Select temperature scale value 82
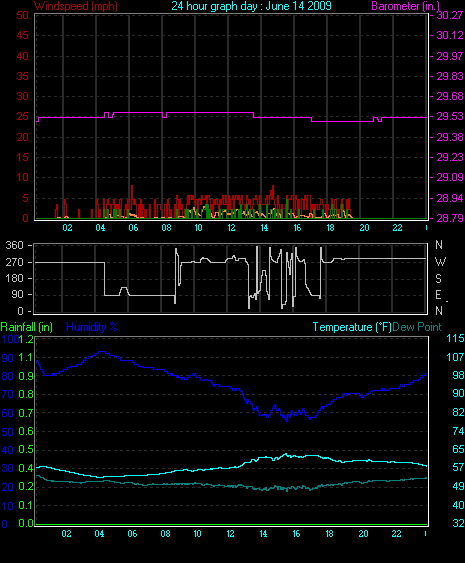The image size is (465, 563). (x=458, y=412)
